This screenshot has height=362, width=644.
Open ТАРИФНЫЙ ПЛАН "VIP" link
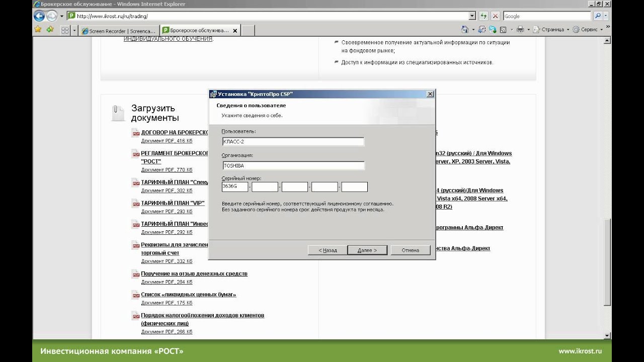(173, 203)
